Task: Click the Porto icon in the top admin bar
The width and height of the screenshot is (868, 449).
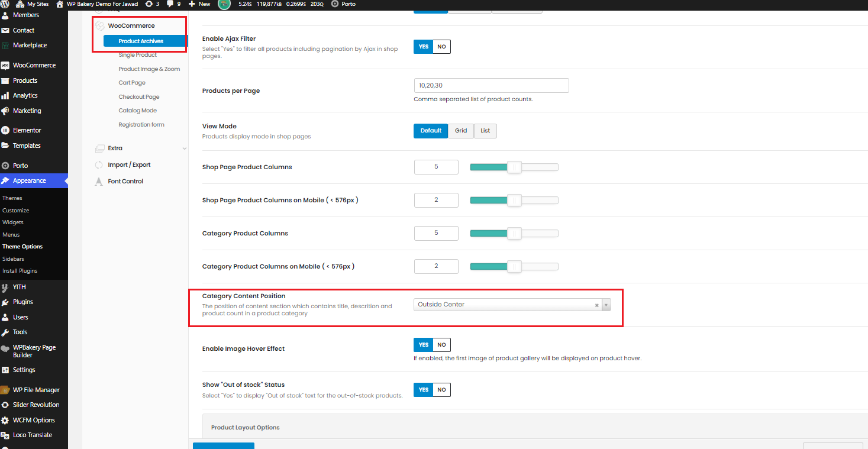Action: [335, 4]
